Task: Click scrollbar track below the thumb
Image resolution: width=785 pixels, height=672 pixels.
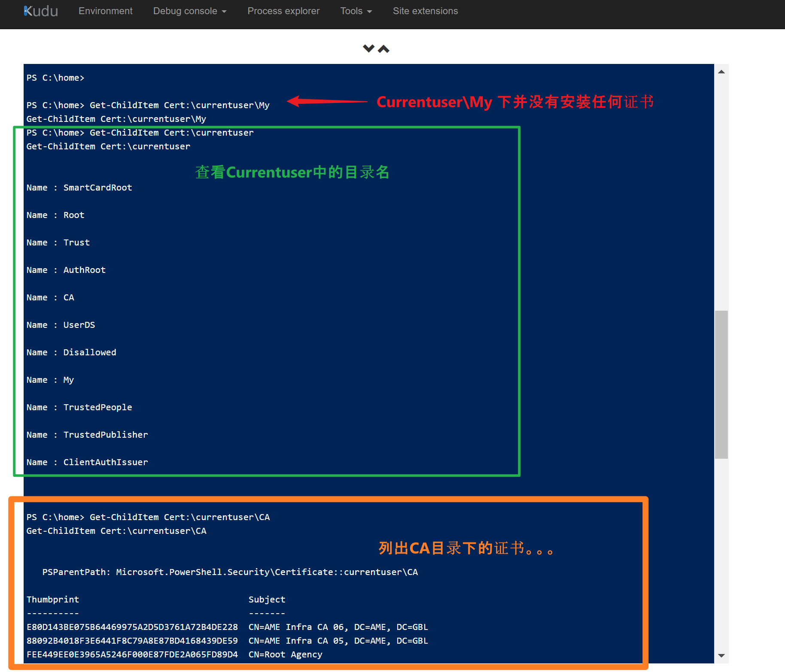Action: click(721, 558)
